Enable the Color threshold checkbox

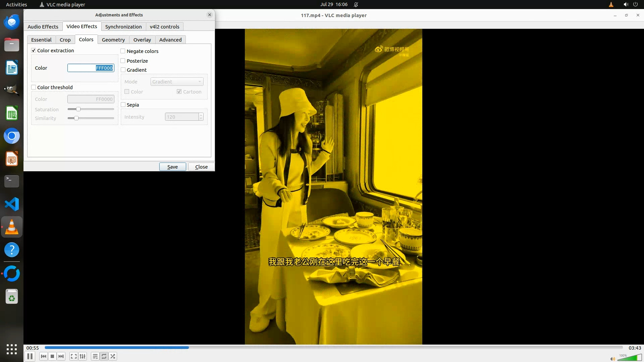pos(34,87)
